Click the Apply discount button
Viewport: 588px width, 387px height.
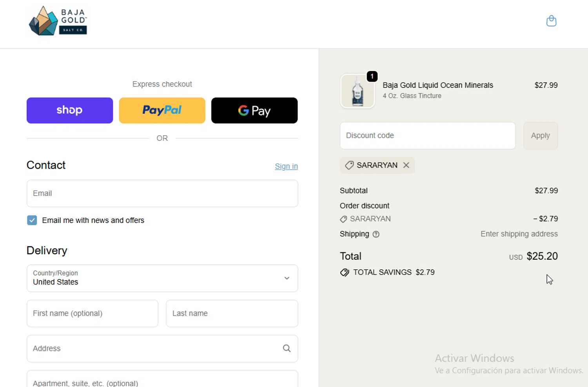[540, 135]
